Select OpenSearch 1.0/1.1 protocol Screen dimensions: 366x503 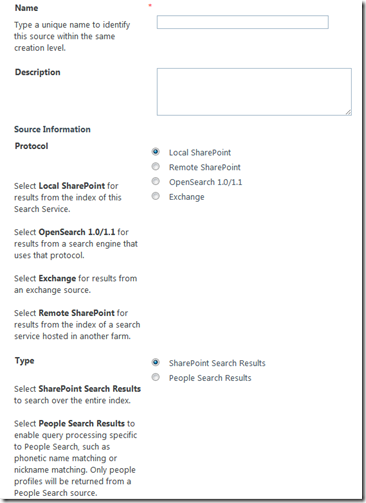[155, 181]
